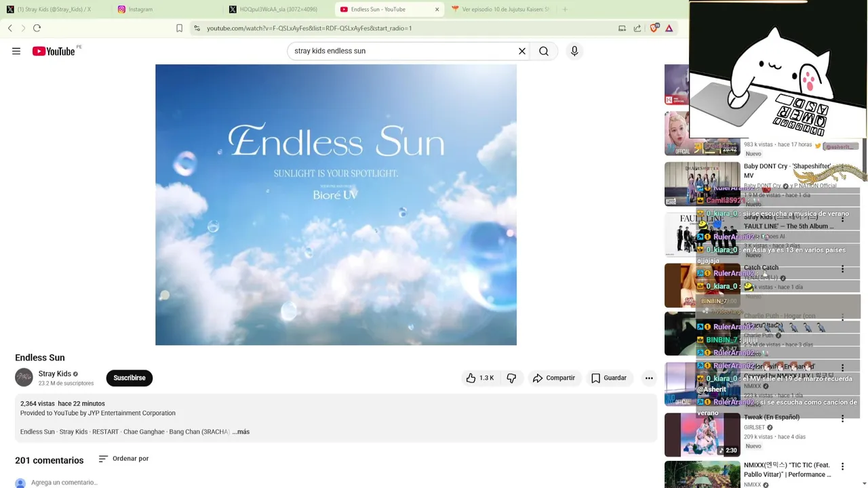This screenshot has height=488, width=868.
Task: Go to YouTube home via the logo
Action: [x=54, y=51]
